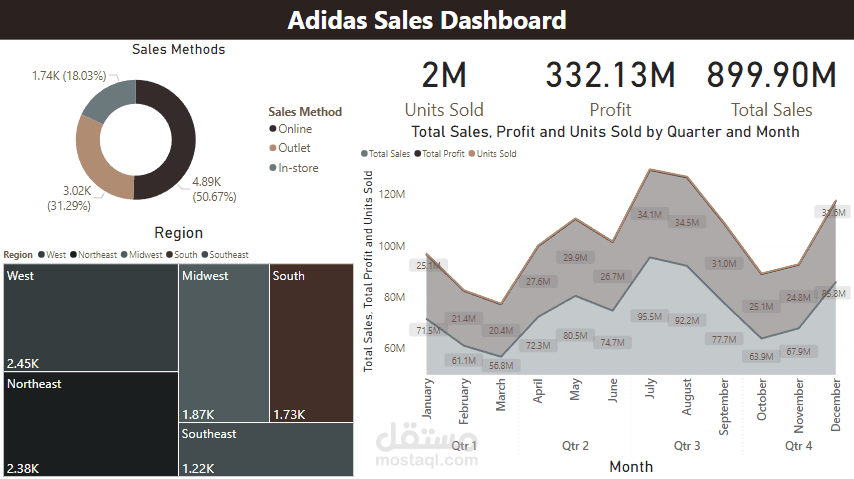Click the Southeast legend dot in Region
Viewport: 854px width, 479px height.
(x=205, y=254)
